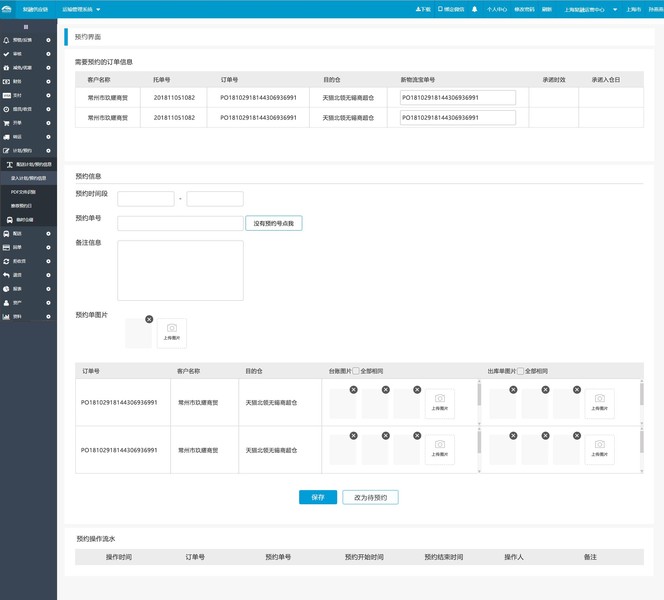Click the 订单号 header in the operation log table
The image size is (664, 600).
[195, 557]
